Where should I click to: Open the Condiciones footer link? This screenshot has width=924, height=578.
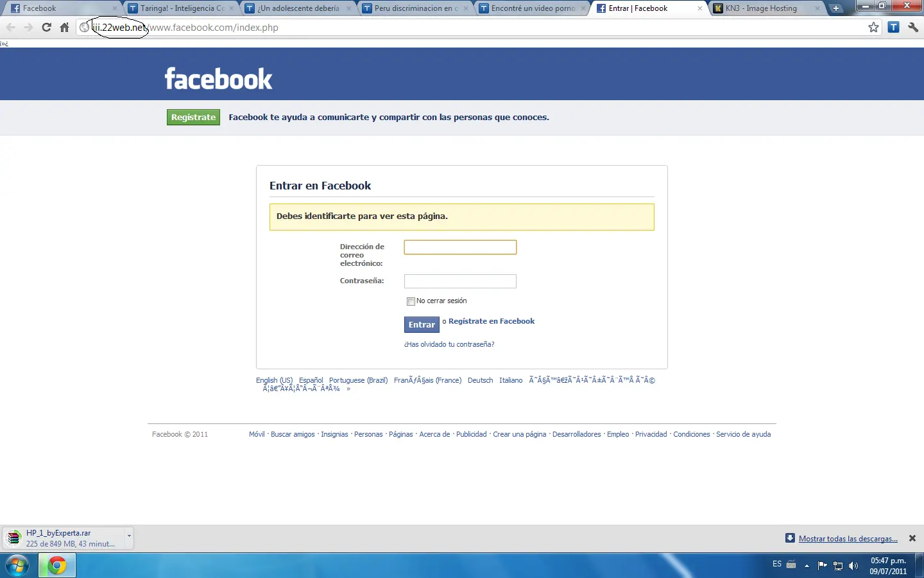692,434
